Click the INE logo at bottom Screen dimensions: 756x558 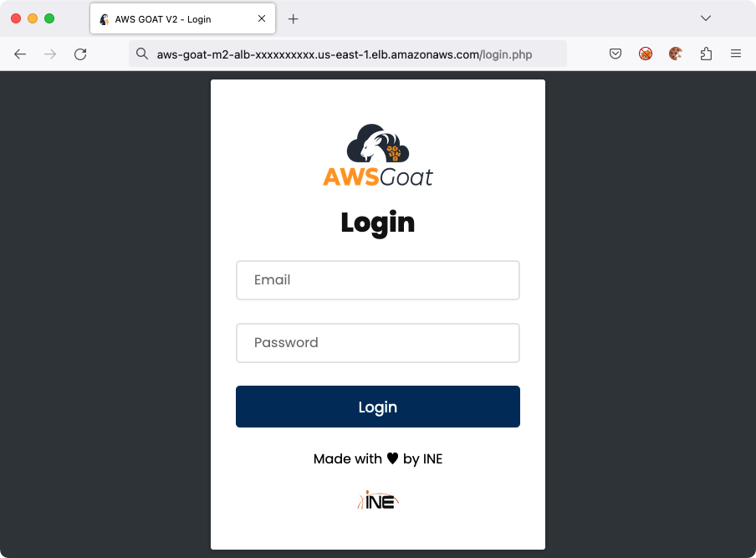378,500
